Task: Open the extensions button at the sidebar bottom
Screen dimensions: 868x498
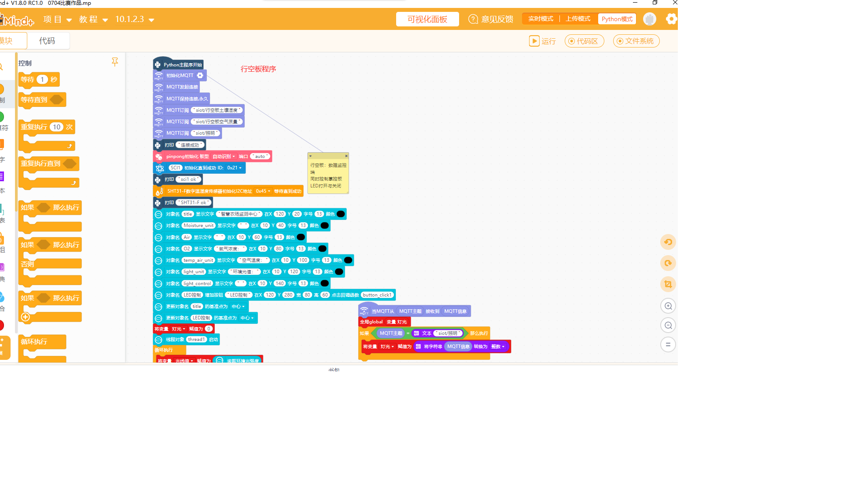Action: 4,348
